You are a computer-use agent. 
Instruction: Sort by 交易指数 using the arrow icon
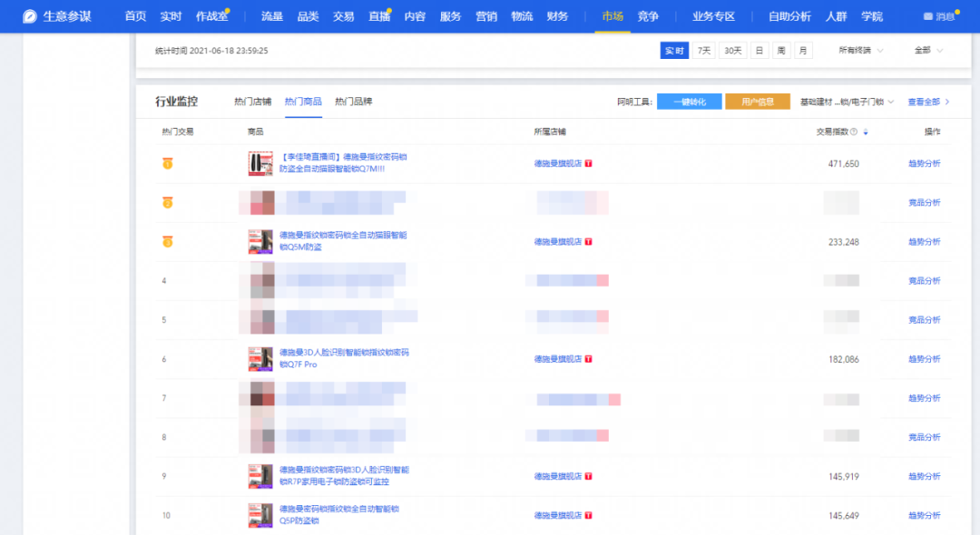coord(865,131)
